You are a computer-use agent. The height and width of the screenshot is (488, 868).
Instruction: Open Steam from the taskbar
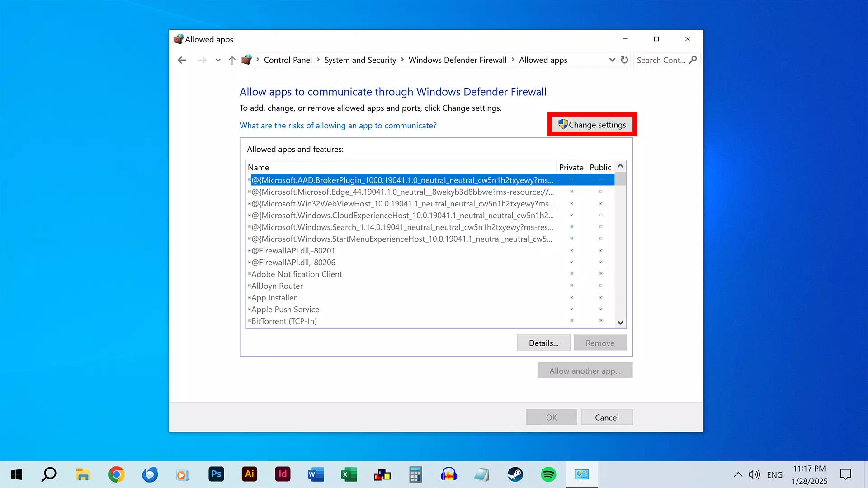[x=515, y=474]
